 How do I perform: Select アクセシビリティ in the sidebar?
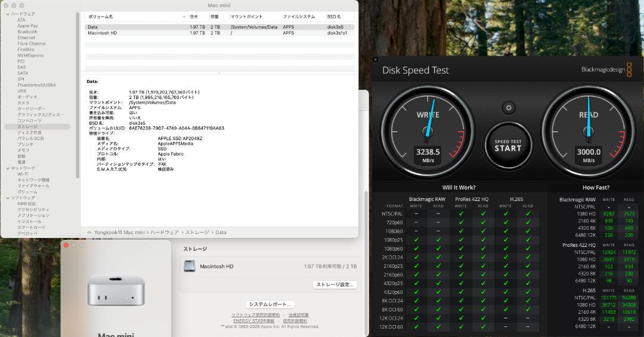(33, 209)
